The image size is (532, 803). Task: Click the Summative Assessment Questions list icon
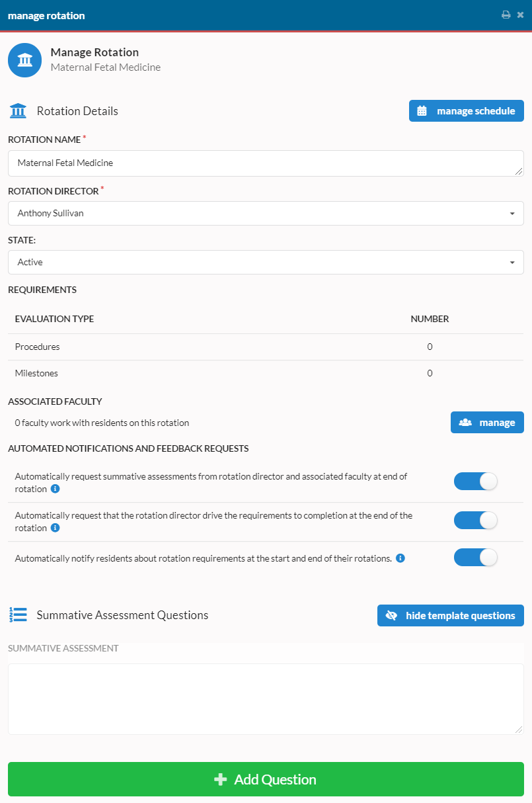pyautogui.click(x=18, y=614)
